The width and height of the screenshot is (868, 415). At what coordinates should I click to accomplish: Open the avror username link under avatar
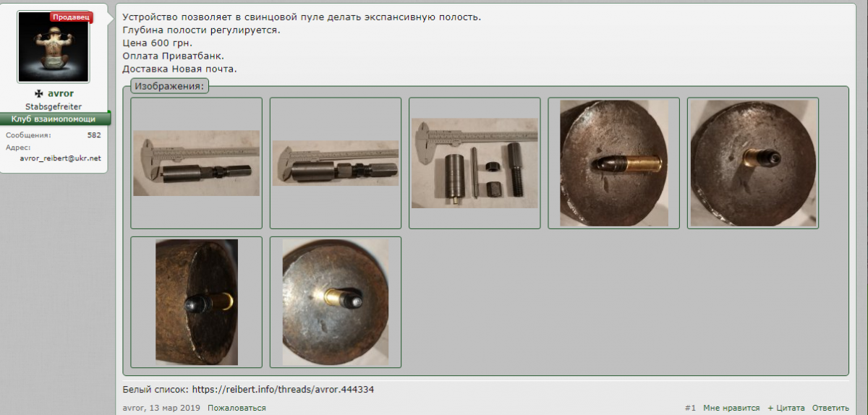61,93
